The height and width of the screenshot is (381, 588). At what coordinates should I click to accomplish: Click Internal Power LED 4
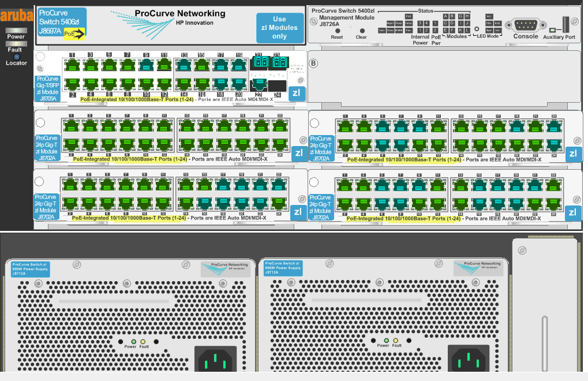tap(427, 23)
